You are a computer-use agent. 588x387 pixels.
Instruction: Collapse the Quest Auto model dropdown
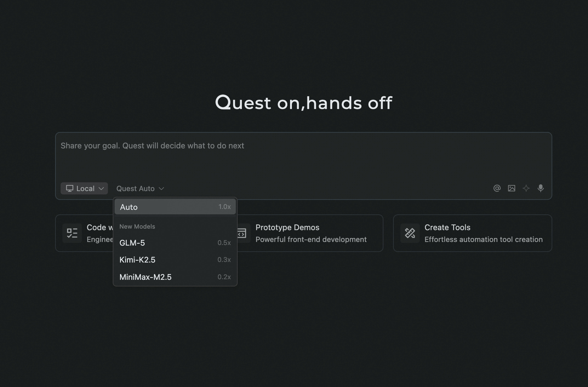[135, 189]
